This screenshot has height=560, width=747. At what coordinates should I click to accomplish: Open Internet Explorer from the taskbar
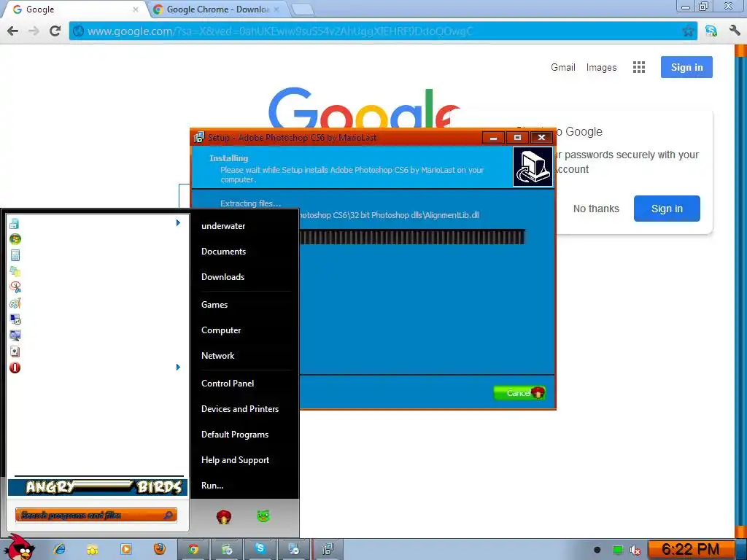[60, 549]
